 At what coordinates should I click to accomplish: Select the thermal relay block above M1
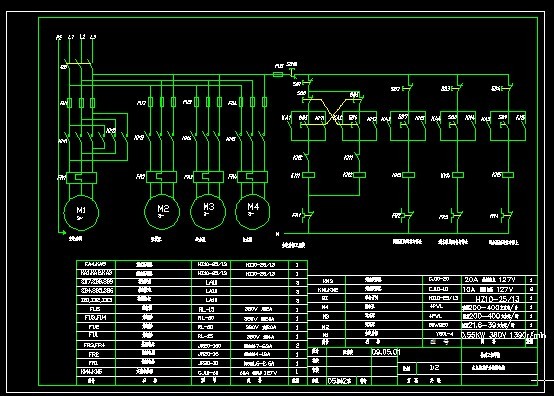pyautogui.click(x=82, y=178)
